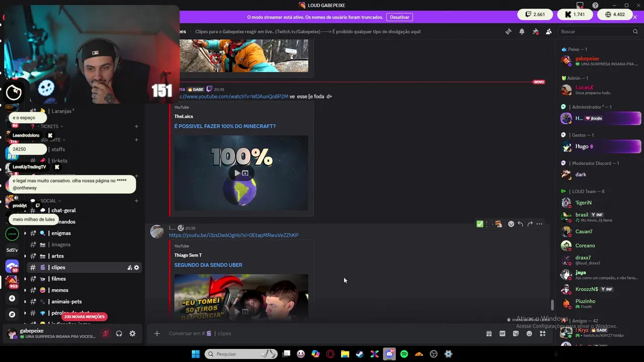The height and width of the screenshot is (362, 644).
Task: Open the GIF picker
Action: point(502,333)
